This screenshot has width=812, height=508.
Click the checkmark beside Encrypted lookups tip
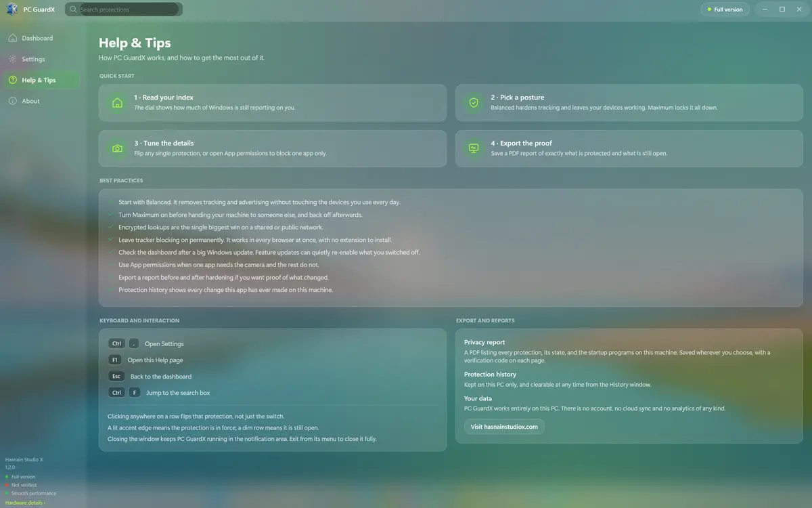pyautogui.click(x=111, y=227)
